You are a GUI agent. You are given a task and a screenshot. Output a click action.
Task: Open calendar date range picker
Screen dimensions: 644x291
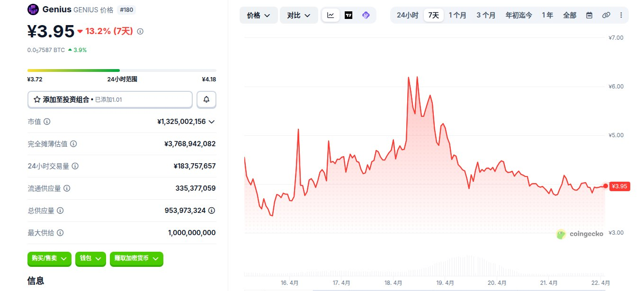(589, 15)
